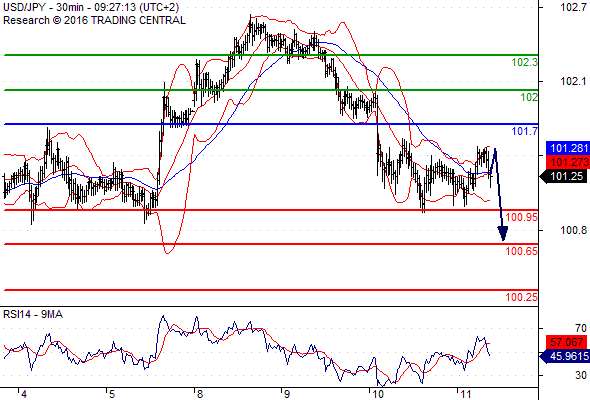Click the 102.7 price axis label
The image size is (590, 400).
pyautogui.click(x=573, y=7)
